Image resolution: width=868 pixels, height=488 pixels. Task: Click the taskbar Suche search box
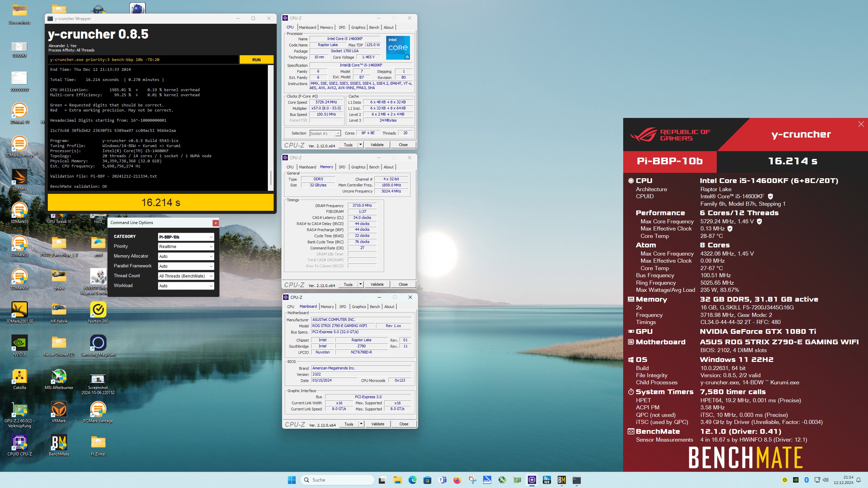(x=338, y=480)
